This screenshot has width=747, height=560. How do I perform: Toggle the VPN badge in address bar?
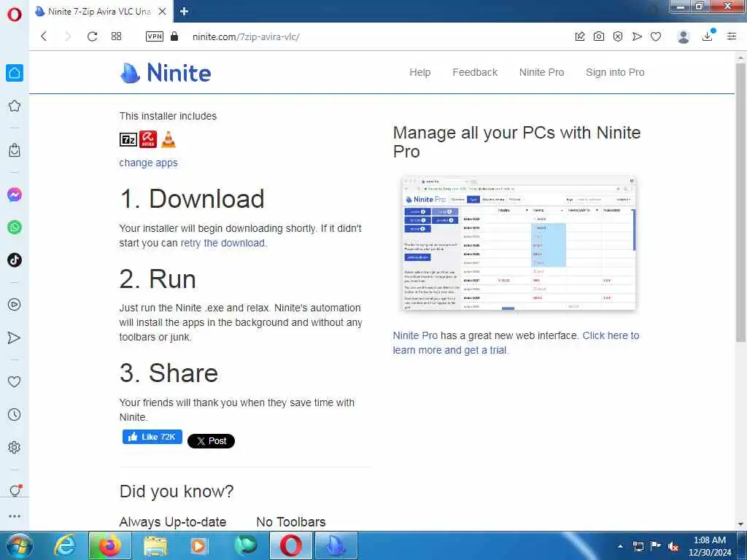click(155, 36)
